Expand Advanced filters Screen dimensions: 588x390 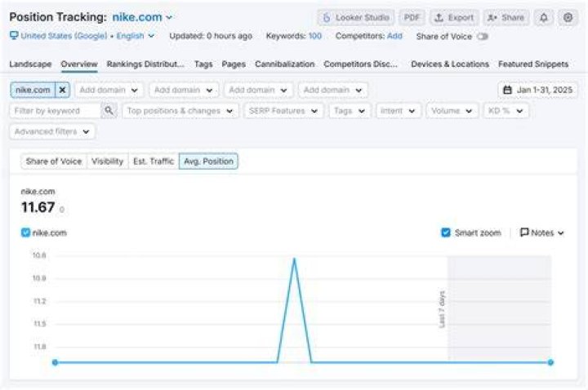point(52,131)
